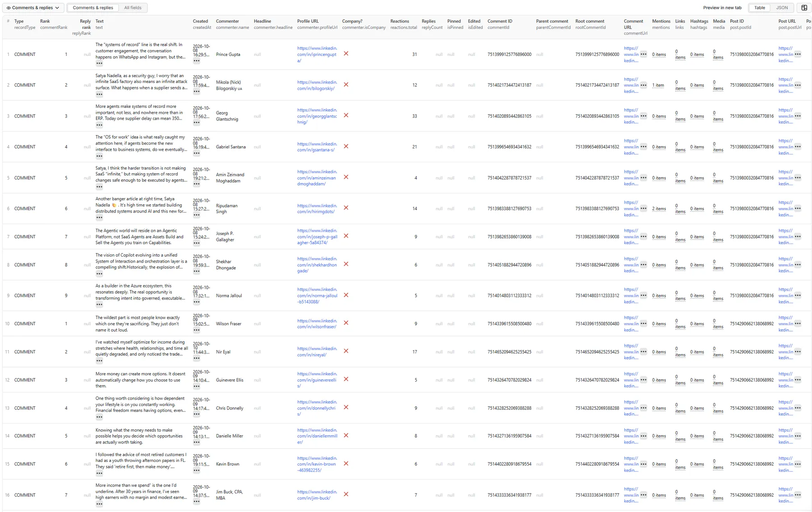Open comment URL ellipsis in Danielle Miller row

pos(643,436)
